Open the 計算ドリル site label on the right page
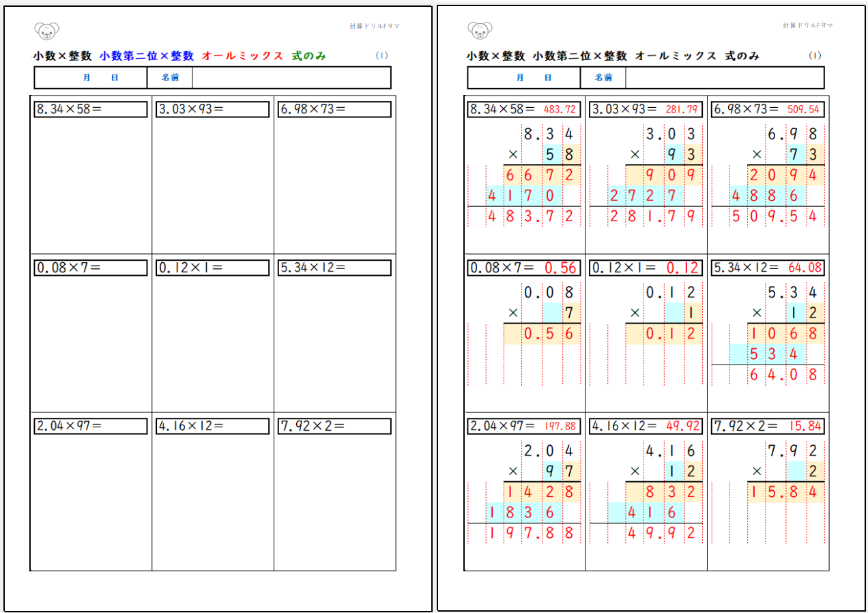Screen dimensions: 868x613 tap(807, 26)
